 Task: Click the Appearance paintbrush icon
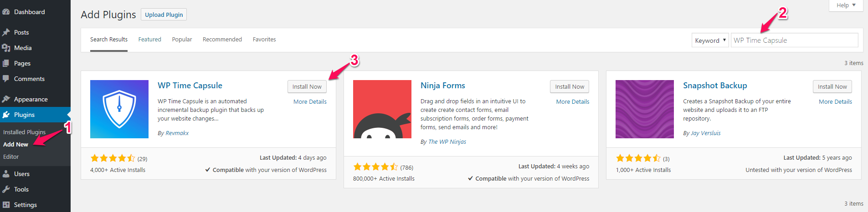6,99
